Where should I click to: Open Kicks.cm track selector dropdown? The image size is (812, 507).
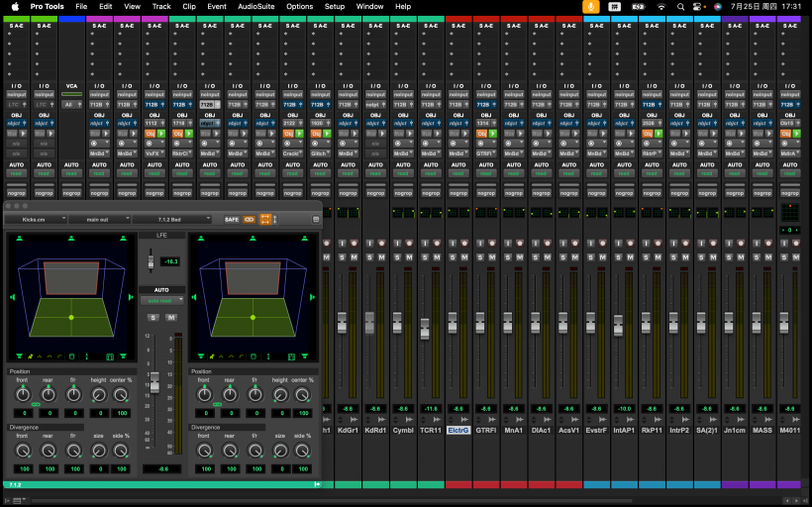click(x=36, y=220)
